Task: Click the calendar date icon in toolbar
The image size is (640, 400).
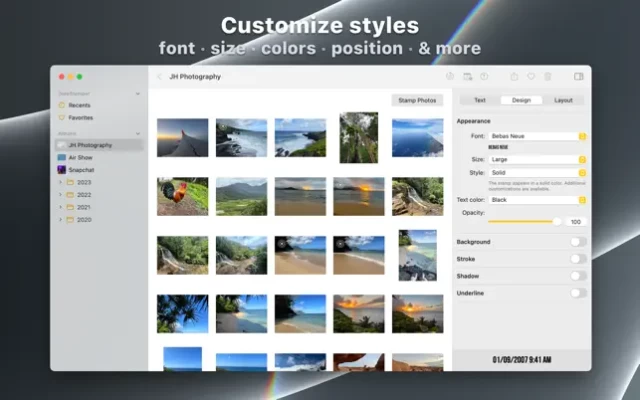Action: click(x=467, y=76)
